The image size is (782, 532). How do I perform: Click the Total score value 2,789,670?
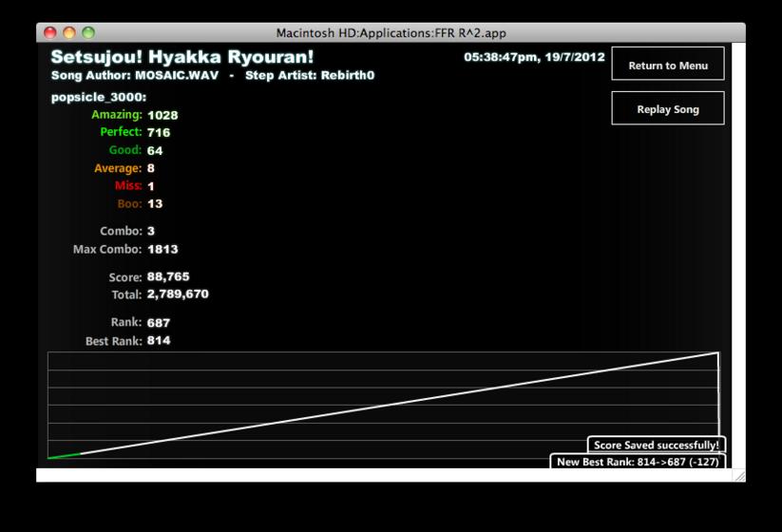(x=178, y=294)
